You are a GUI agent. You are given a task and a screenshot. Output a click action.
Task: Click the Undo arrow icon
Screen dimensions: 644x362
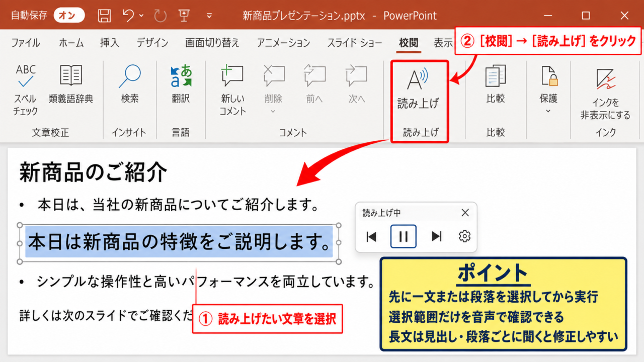pyautogui.click(x=128, y=16)
